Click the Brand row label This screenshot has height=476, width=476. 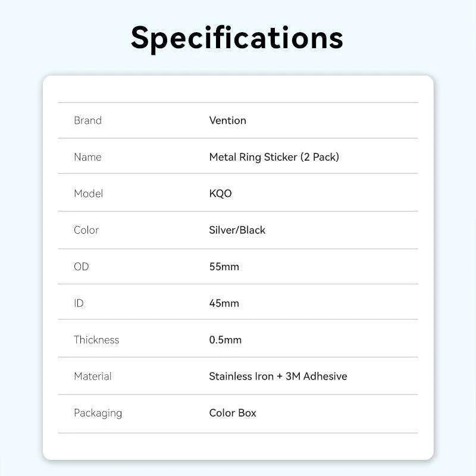[x=87, y=120]
